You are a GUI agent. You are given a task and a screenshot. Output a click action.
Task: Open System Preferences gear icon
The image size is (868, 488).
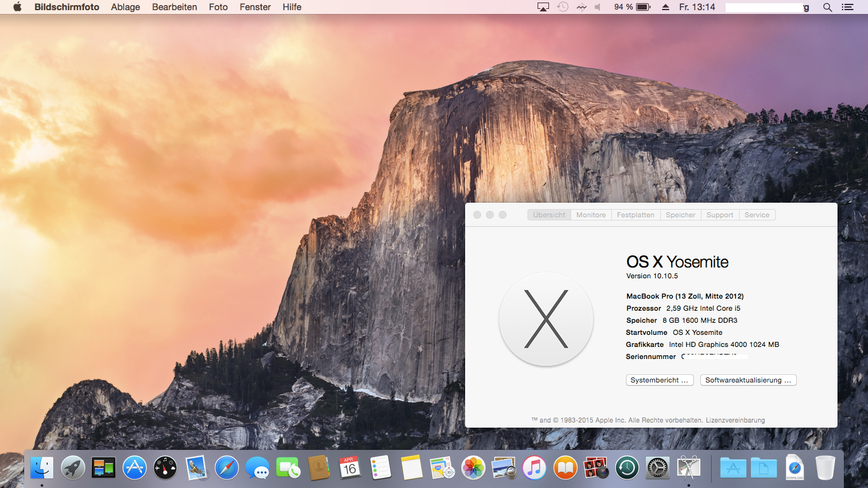pos(658,468)
